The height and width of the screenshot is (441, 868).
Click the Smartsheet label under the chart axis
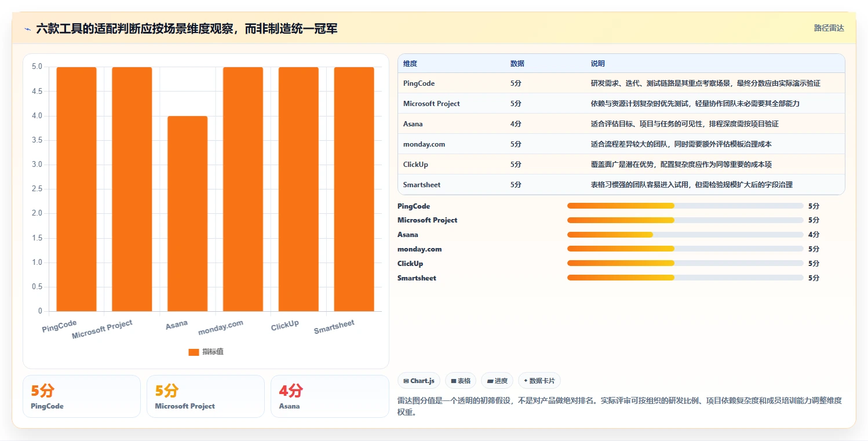(x=334, y=327)
